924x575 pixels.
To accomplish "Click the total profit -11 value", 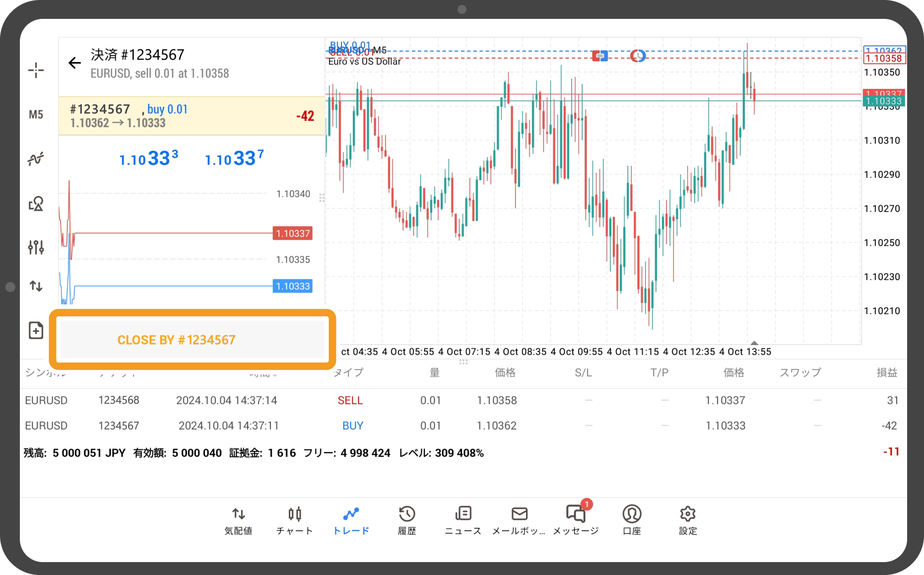I will pyautogui.click(x=891, y=452).
